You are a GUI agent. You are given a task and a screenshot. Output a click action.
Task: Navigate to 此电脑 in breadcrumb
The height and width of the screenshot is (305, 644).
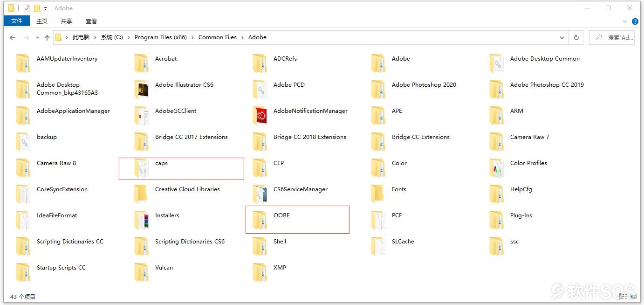point(81,37)
